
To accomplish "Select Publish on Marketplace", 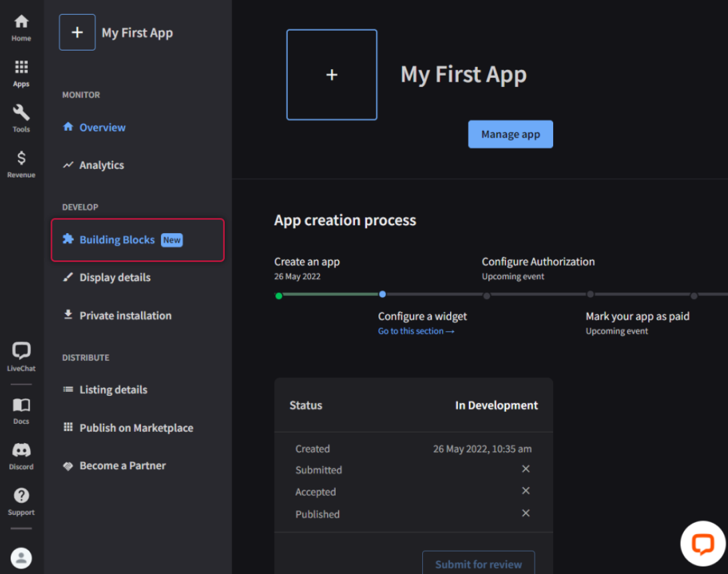I will click(136, 428).
